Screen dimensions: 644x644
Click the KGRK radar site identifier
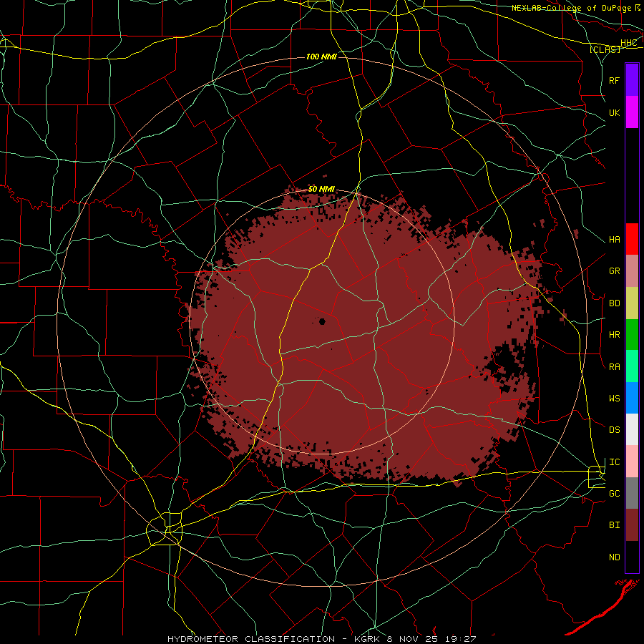tap(368, 639)
